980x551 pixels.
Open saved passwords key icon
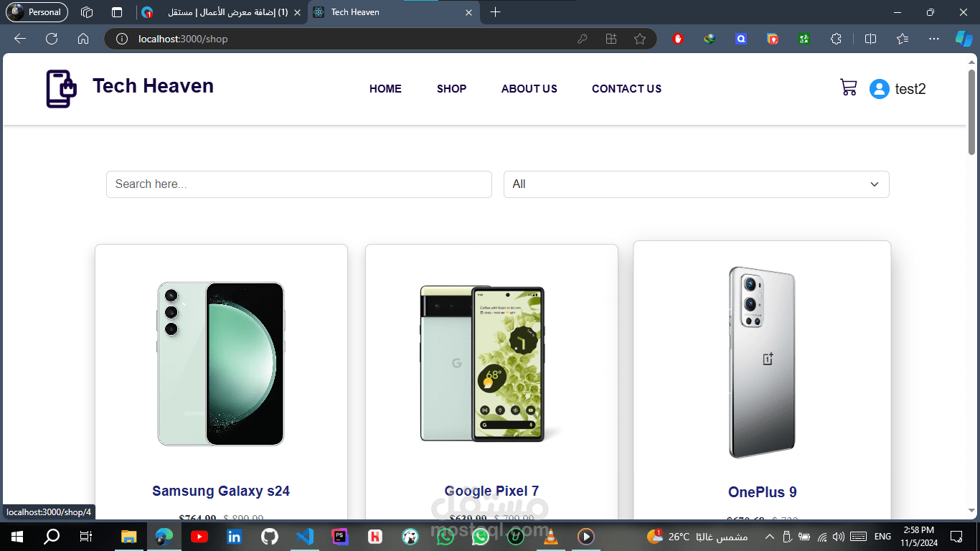click(x=583, y=39)
